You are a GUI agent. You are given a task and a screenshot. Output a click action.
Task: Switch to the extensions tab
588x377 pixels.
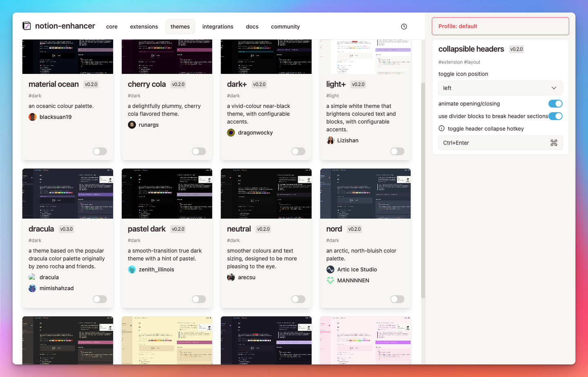pos(144,26)
